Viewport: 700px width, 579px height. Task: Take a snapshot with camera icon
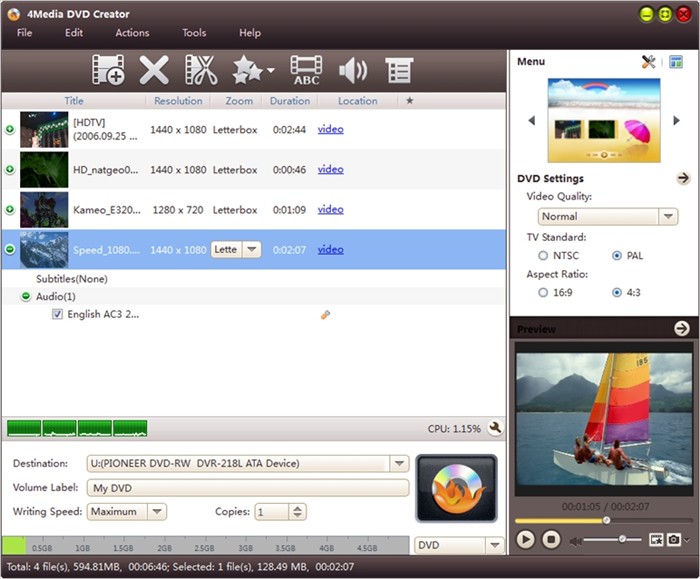point(675,540)
